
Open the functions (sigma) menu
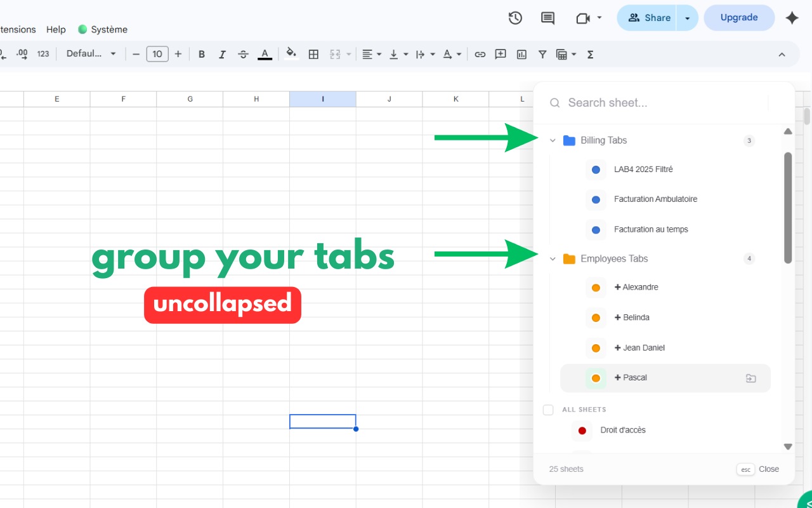tap(590, 54)
